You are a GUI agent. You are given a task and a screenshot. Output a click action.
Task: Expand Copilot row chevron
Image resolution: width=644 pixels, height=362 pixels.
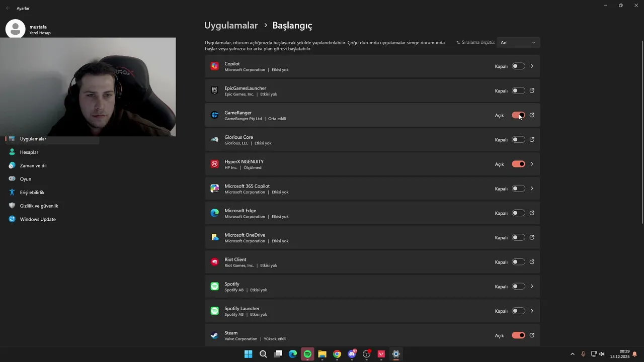point(532,66)
